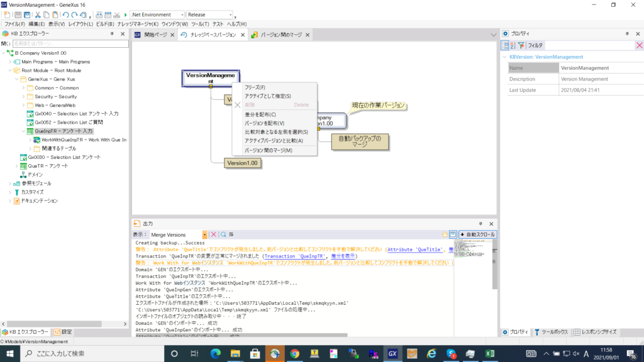The width and height of the screenshot is (644, 362).
Task: Expand the 参照モジュール tree node
Action: pos(10,184)
